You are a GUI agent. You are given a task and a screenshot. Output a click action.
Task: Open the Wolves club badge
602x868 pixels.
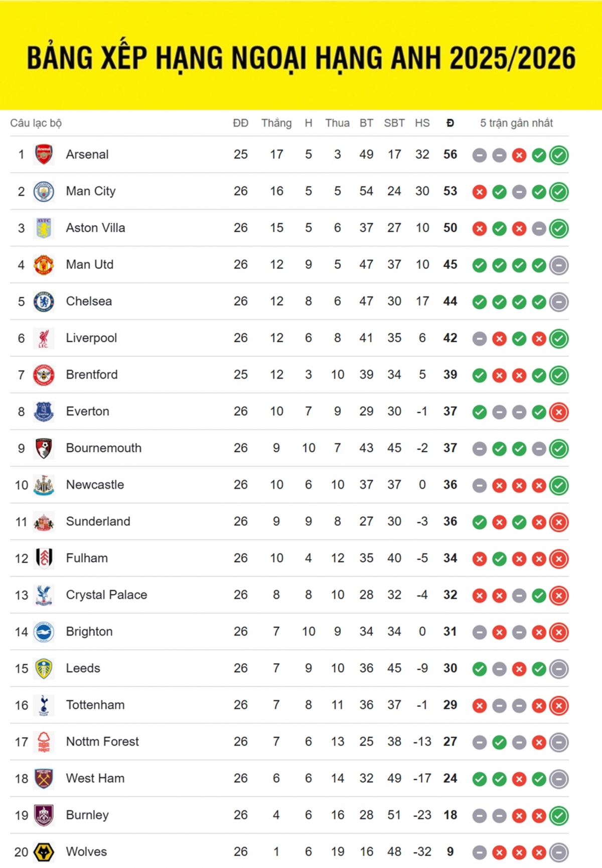coord(44,852)
